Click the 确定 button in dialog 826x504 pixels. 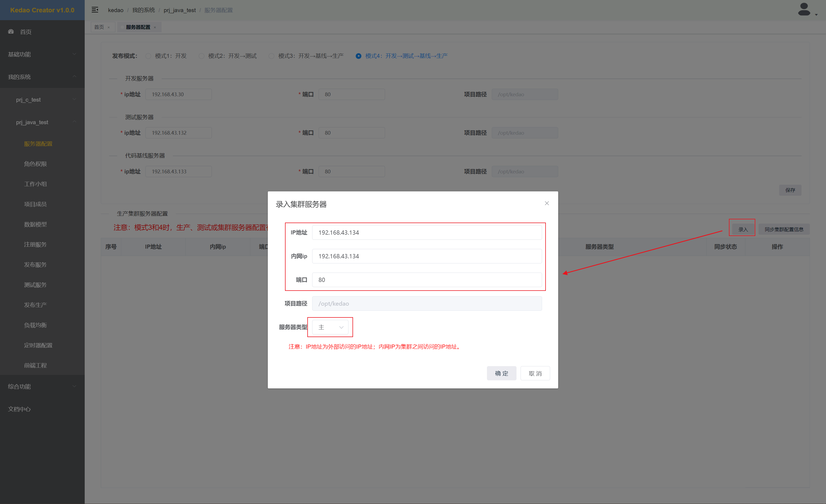501,373
